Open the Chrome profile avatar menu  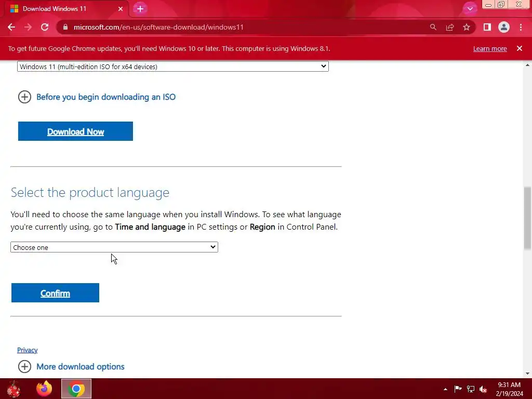coord(504,27)
